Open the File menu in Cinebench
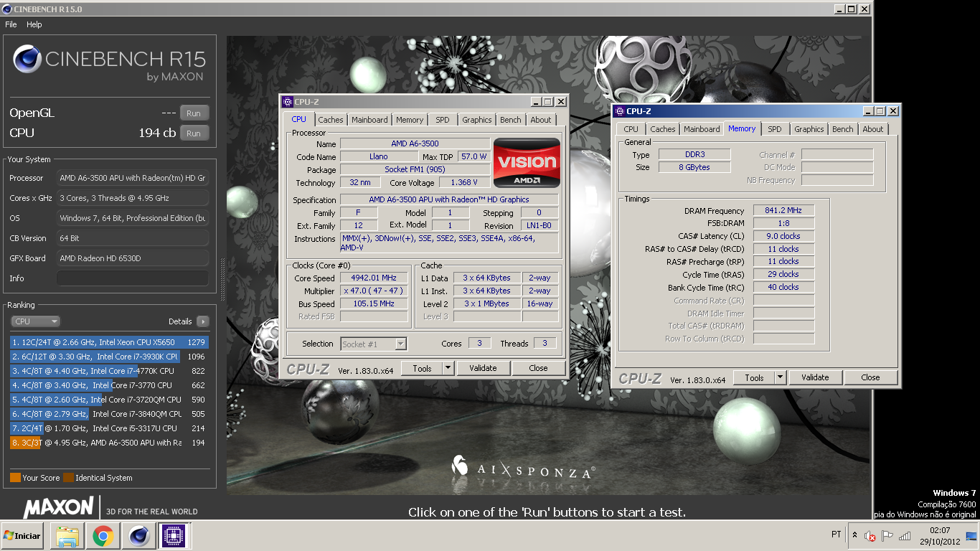Image resolution: width=980 pixels, height=551 pixels. tap(11, 24)
